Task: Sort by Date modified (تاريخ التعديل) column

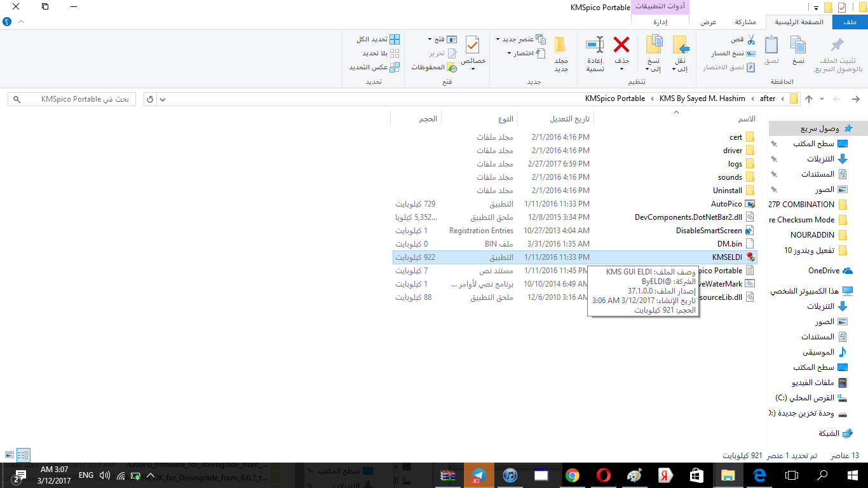Action: coord(569,119)
